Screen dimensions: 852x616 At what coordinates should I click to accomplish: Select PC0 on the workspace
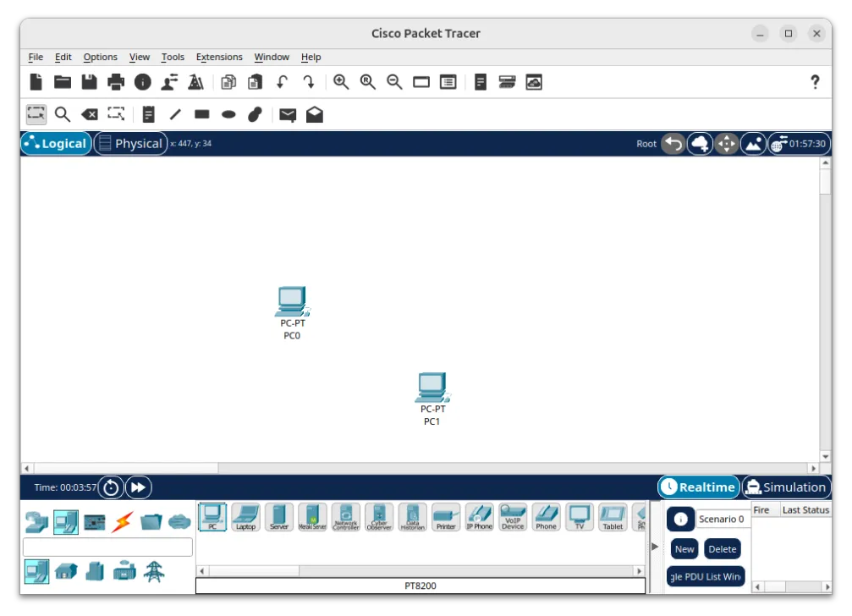[x=292, y=303]
